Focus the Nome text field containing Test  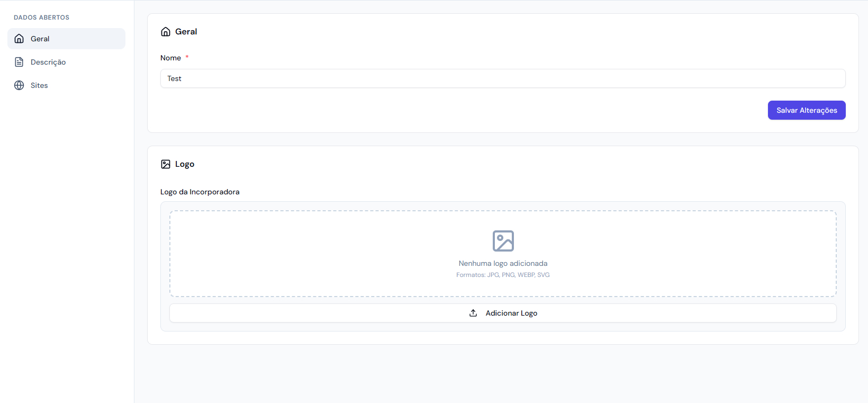[502, 78]
